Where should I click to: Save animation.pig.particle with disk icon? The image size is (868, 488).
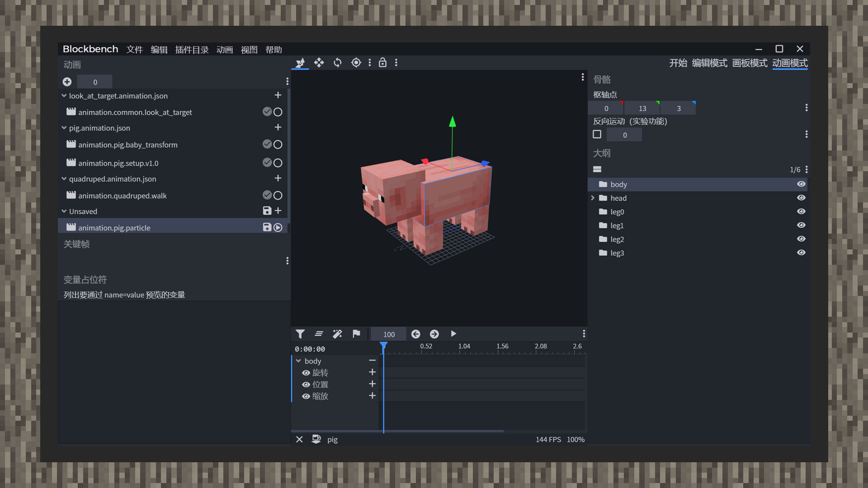coord(267,227)
